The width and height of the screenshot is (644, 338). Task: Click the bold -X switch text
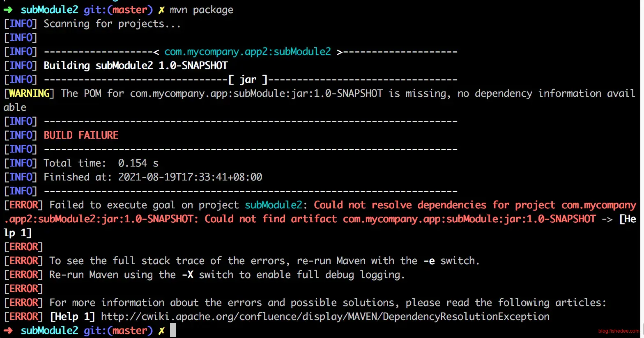pyautogui.click(x=187, y=275)
